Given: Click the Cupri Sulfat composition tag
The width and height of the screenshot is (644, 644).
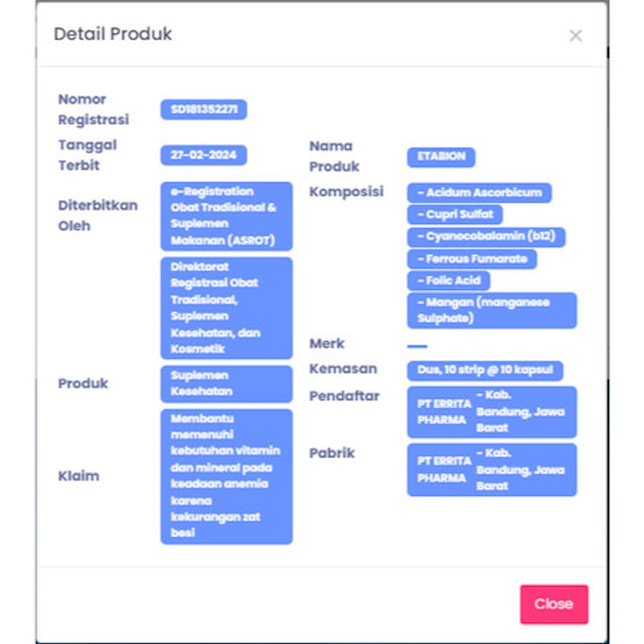Looking at the screenshot, I should [455, 214].
